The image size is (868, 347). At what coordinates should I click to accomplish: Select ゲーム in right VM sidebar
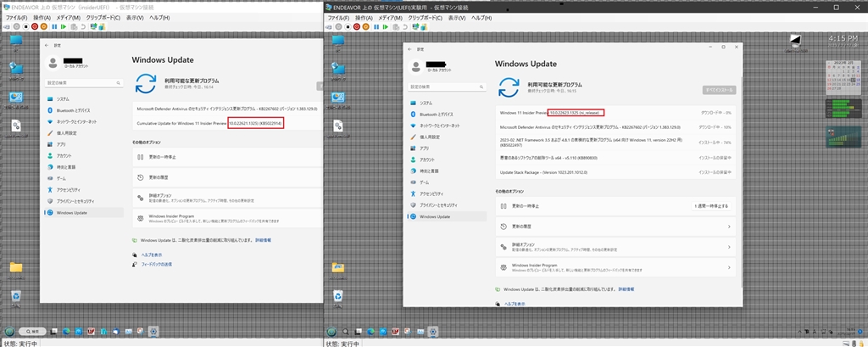pos(448,182)
